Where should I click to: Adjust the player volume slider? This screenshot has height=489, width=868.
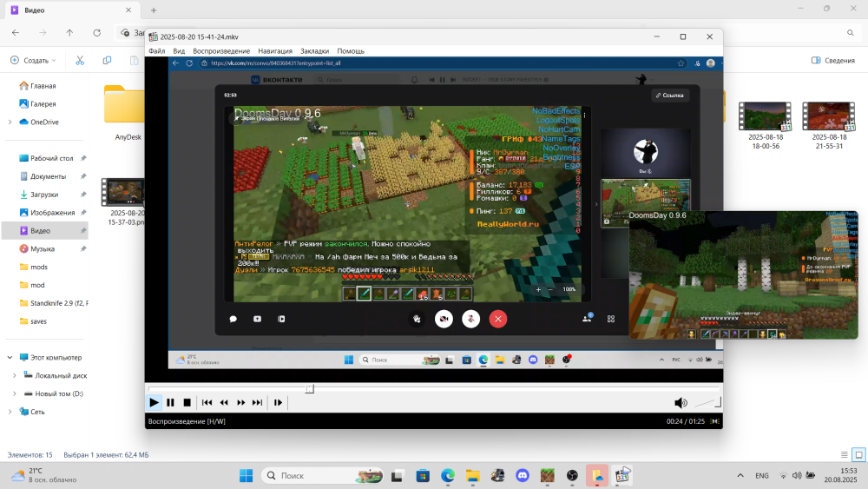coord(707,403)
